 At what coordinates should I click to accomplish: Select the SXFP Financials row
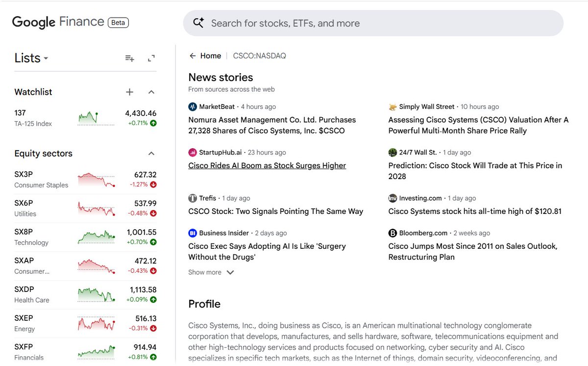click(x=85, y=352)
